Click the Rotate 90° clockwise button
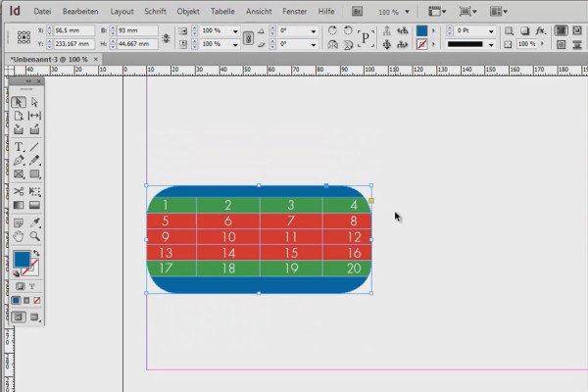 coord(333,30)
